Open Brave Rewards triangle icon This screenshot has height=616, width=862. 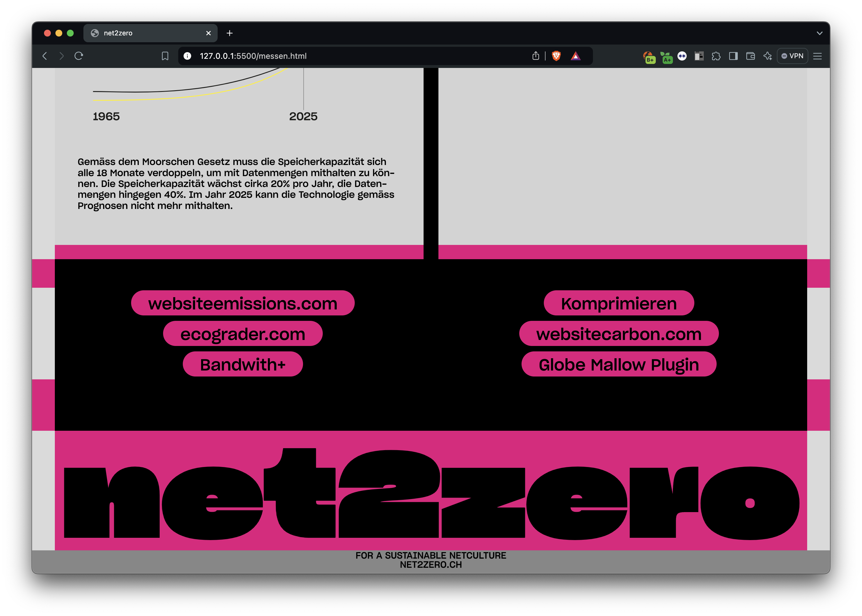(x=576, y=56)
